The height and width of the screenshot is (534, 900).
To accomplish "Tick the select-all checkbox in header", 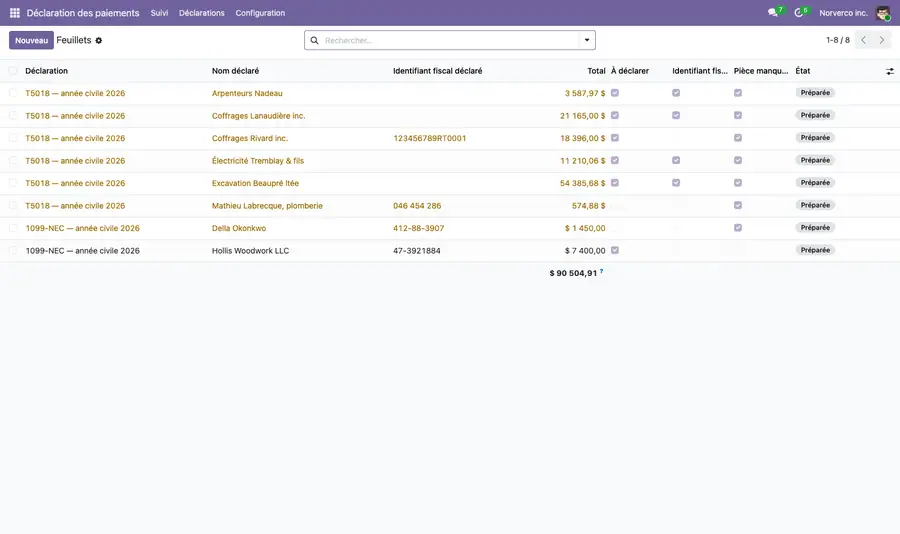I will (x=13, y=71).
